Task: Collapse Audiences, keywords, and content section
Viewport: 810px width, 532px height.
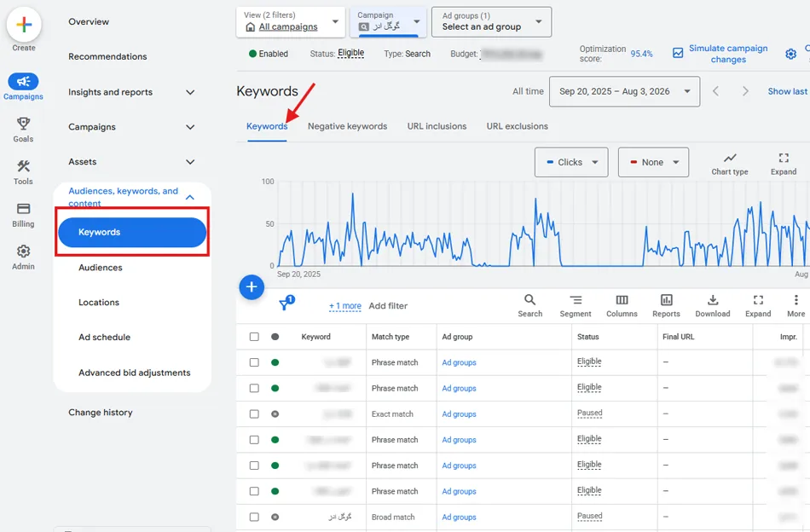Action: pos(190,197)
